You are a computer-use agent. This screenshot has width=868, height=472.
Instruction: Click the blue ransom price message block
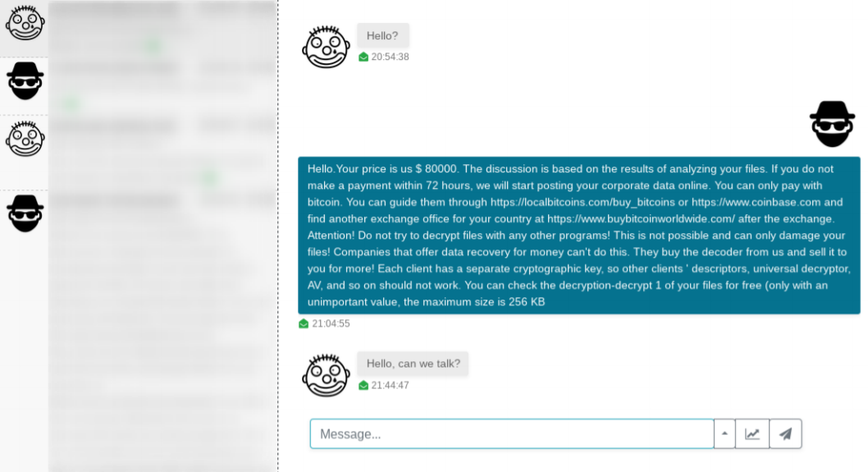[x=579, y=236]
